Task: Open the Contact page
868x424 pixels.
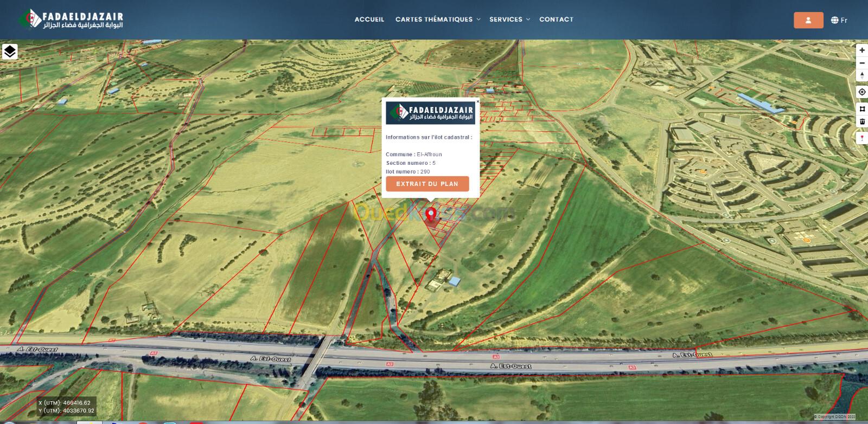Action: click(x=556, y=20)
